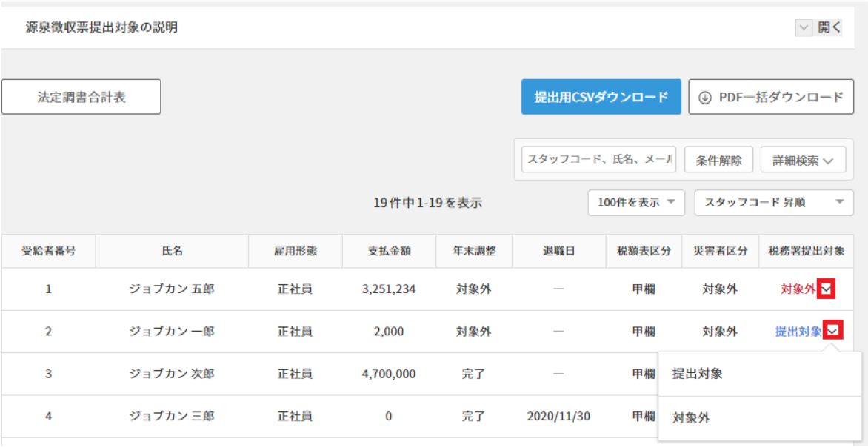Select 提出対象 from the open menu
The image size is (868, 447).
click(x=697, y=374)
